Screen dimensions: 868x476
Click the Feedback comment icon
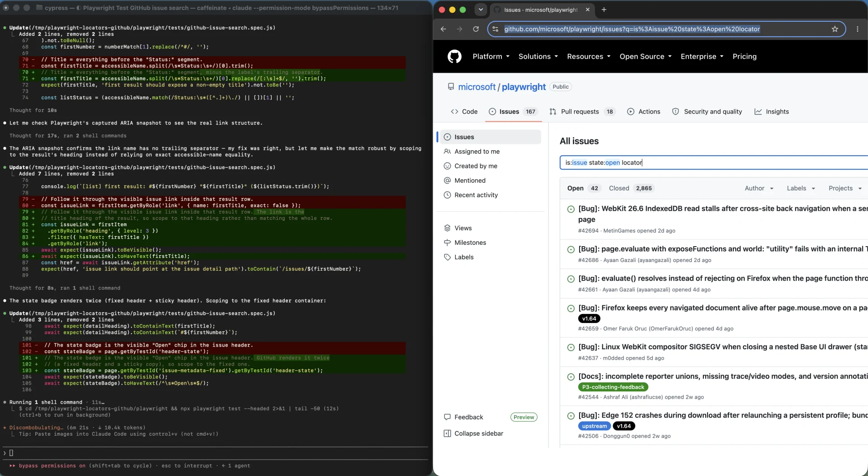(x=447, y=417)
